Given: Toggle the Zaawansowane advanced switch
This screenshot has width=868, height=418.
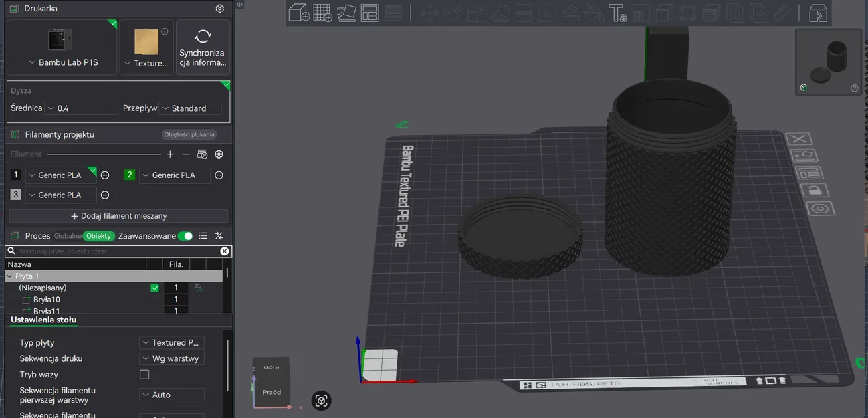Looking at the screenshot, I should click(x=185, y=236).
